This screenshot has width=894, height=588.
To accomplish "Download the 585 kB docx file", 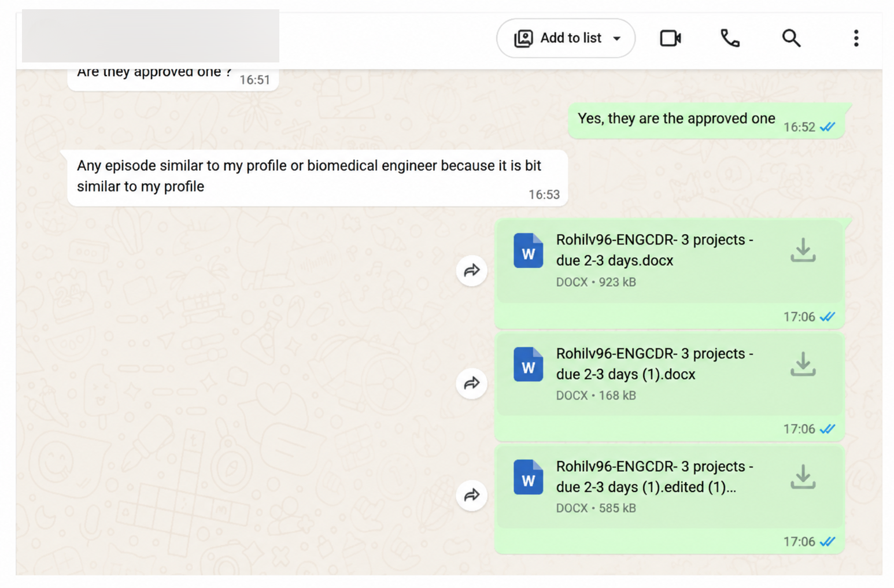I will [x=803, y=477].
